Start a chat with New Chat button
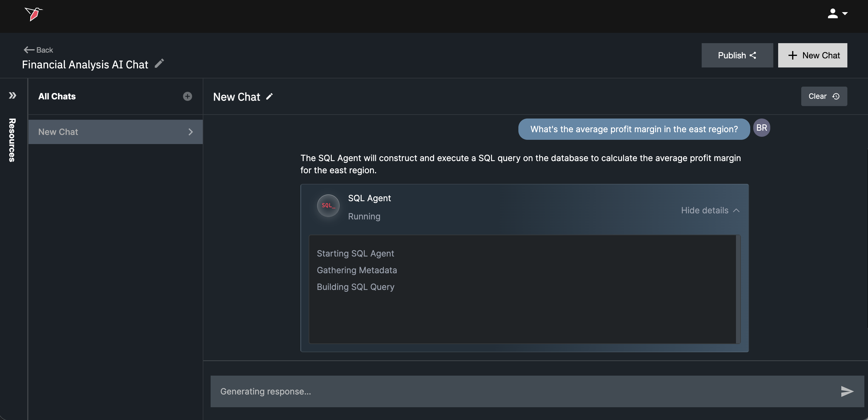 click(x=812, y=55)
